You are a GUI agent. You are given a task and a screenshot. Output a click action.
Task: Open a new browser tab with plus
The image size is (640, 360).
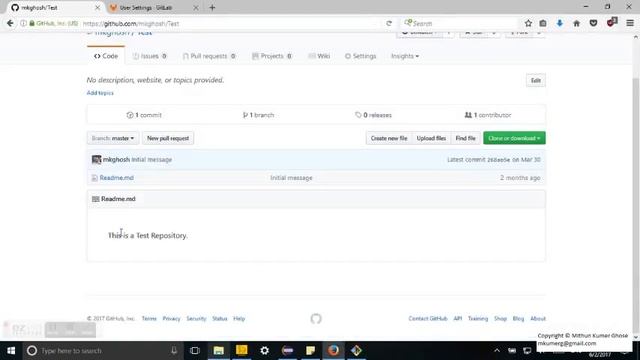click(212, 7)
